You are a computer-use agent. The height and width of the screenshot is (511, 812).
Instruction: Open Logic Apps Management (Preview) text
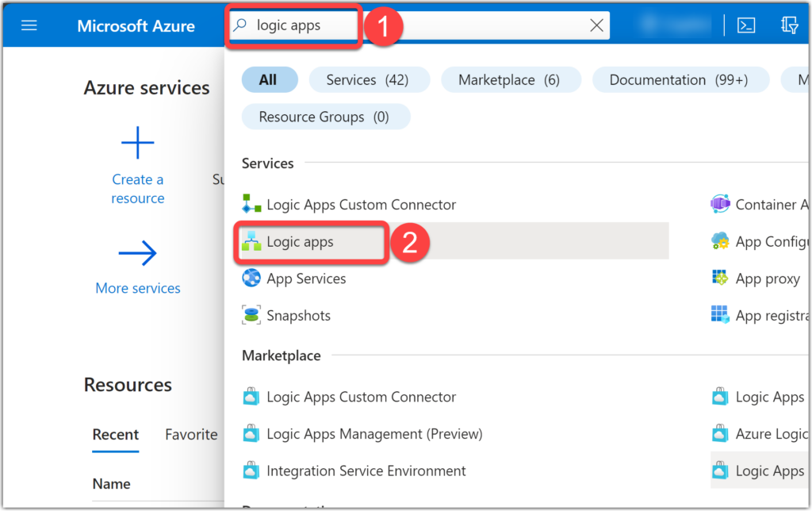[374, 434]
